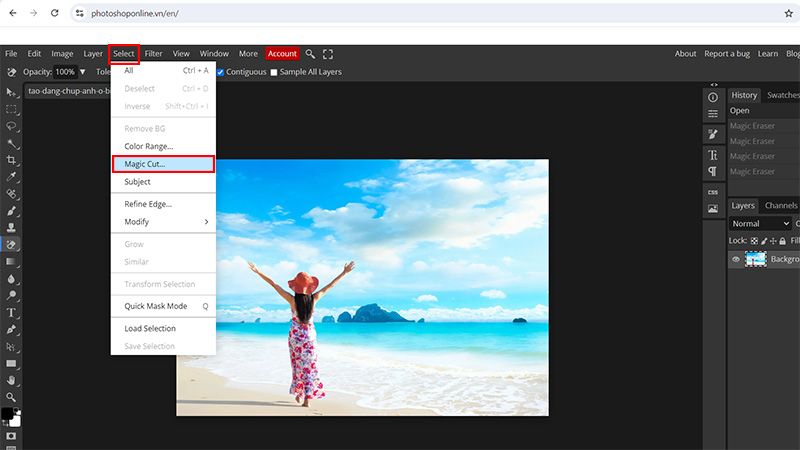Screen dimensions: 800x450
Task: Click the search magnifier icon in menu bar
Action: pos(310,54)
